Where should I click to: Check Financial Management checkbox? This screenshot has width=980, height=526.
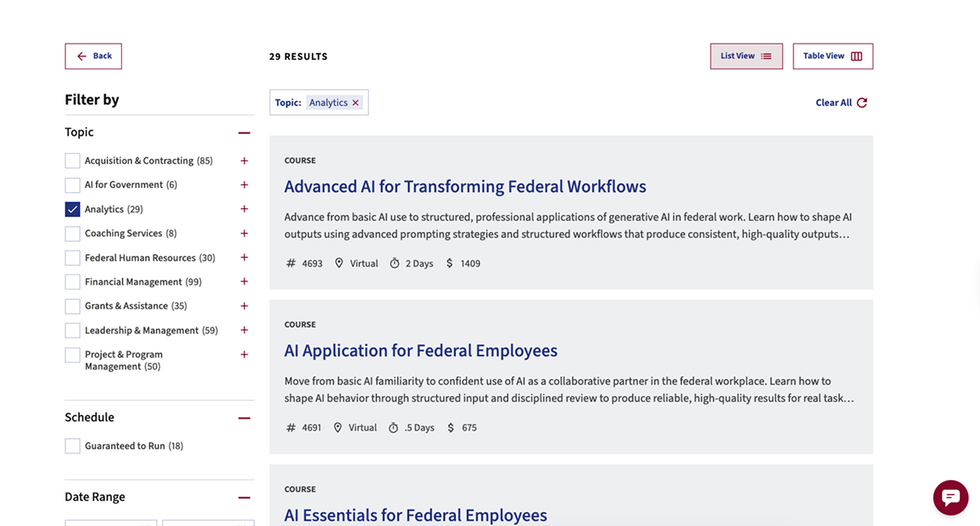73,282
